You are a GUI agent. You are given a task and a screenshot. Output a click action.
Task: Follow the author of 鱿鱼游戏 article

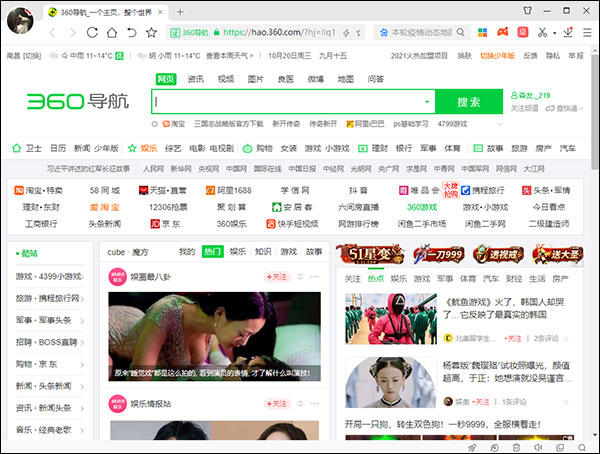(512, 338)
